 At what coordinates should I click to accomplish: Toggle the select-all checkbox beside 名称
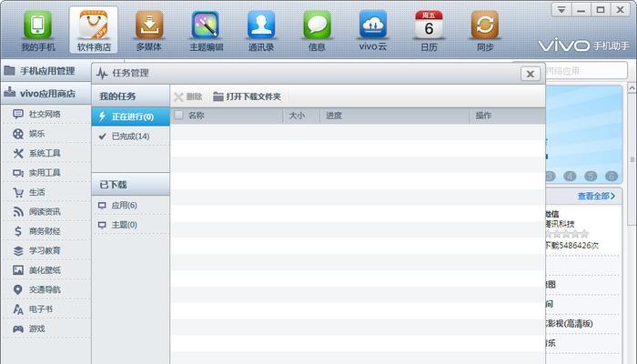(x=178, y=116)
